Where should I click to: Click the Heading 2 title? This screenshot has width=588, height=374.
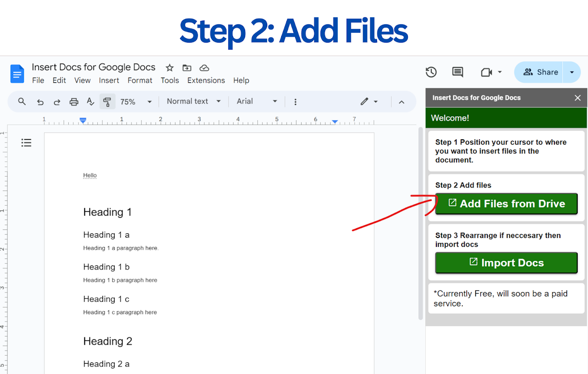[108, 341]
